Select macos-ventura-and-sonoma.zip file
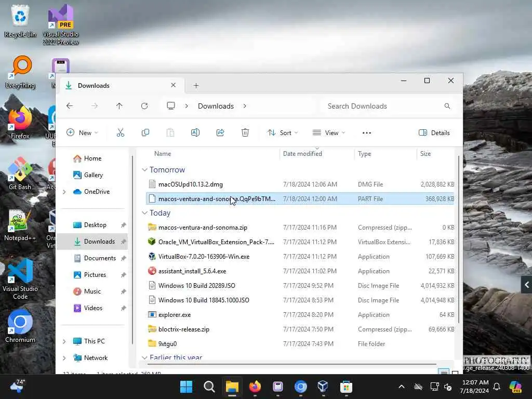 tap(300, 228)
